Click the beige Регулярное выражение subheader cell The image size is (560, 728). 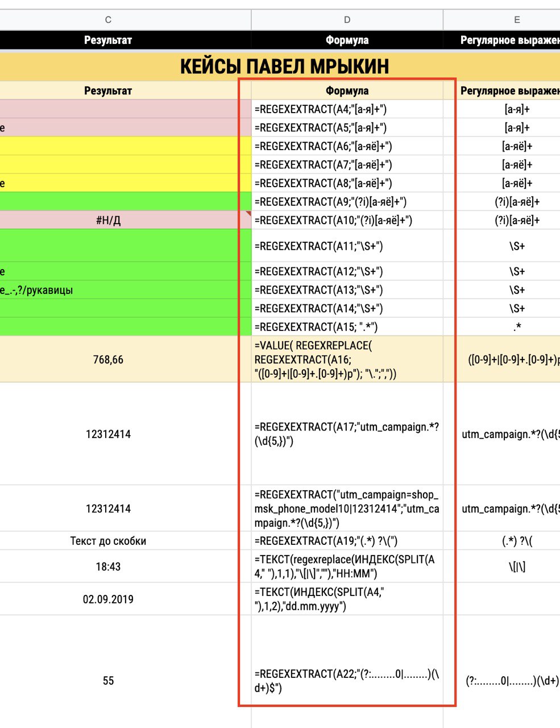pyautogui.click(x=501, y=90)
